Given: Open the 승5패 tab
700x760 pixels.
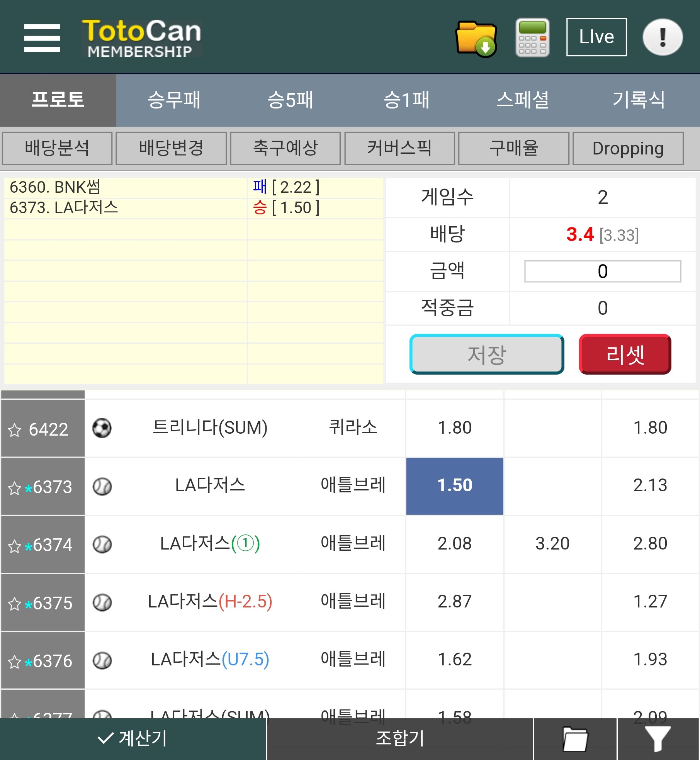Looking at the screenshot, I should tap(290, 100).
